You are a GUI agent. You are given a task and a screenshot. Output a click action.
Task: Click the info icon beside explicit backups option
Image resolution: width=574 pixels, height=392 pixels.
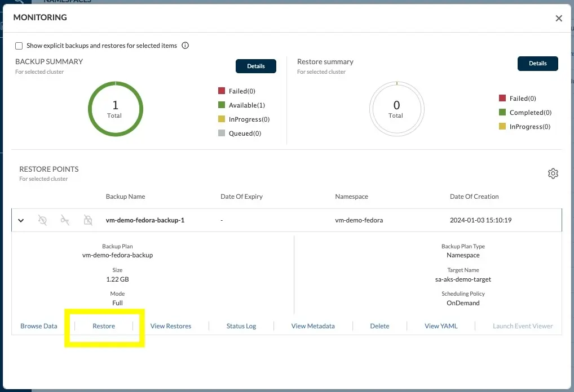186,46
